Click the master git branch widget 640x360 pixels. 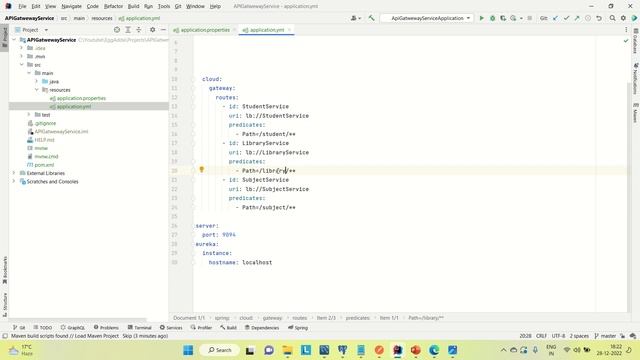tap(605, 336)
